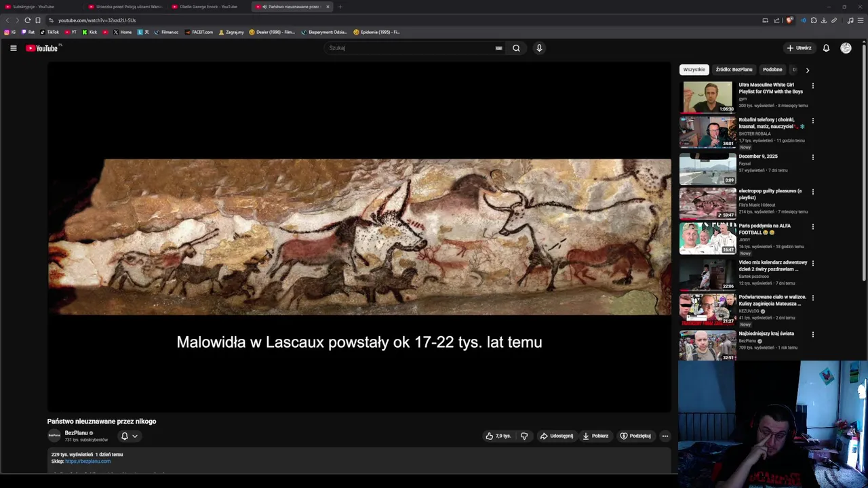Open the BezPlanu channel avatar

coord(54,435)
